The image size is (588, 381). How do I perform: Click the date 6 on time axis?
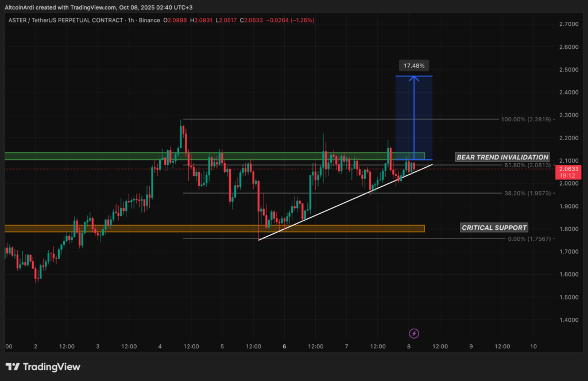(x=284, y=347)
